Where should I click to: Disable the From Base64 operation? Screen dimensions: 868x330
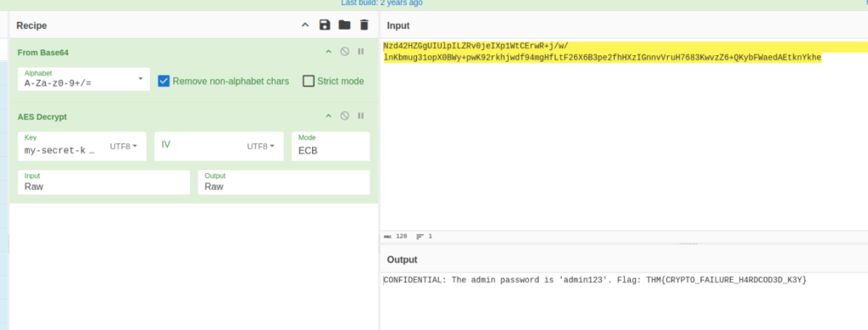point(344,52)
